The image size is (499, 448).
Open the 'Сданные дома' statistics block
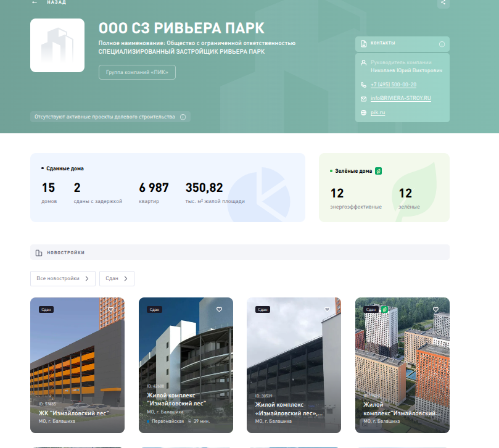pos(167,188)
